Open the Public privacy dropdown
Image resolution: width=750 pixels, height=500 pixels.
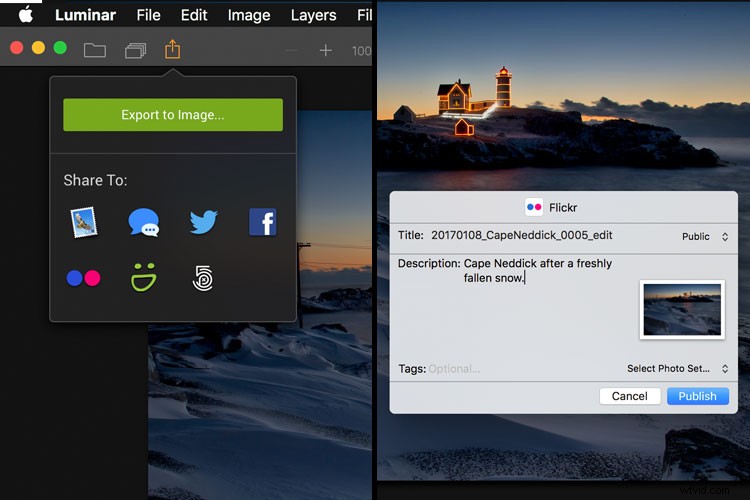[705, 237]
